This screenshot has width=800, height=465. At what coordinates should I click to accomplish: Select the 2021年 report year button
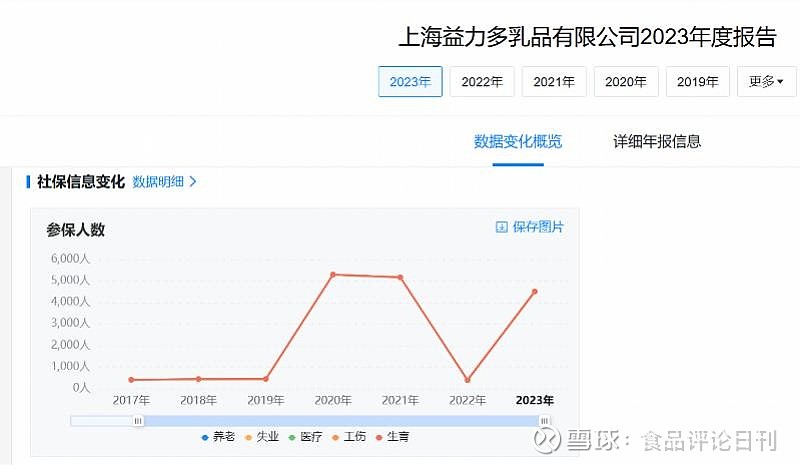554,82
